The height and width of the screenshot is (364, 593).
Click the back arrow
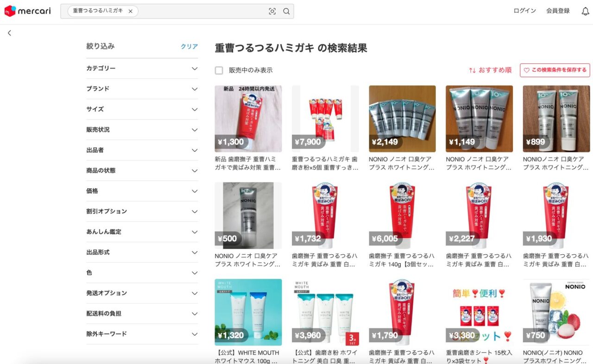(x=9, y=33)
